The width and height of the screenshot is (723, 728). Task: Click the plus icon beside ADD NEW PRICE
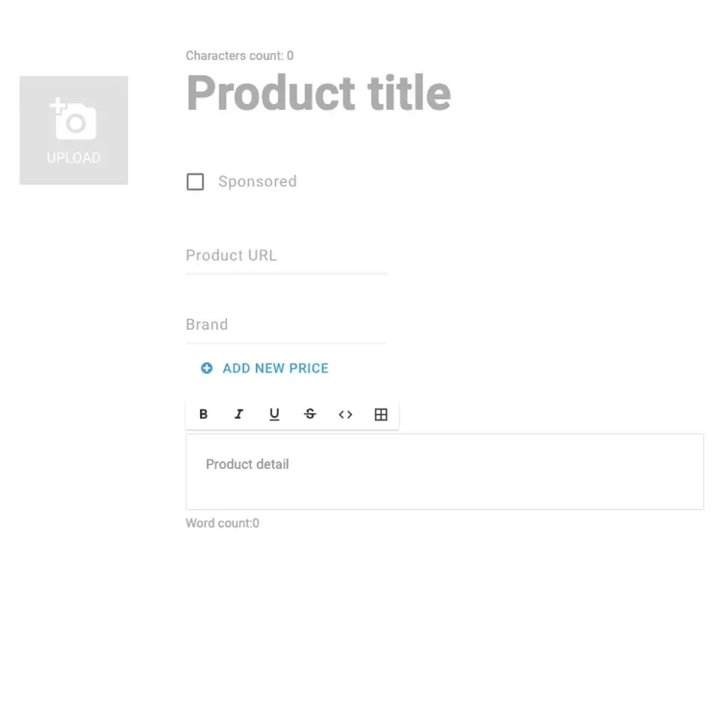(x=206, y=368)
